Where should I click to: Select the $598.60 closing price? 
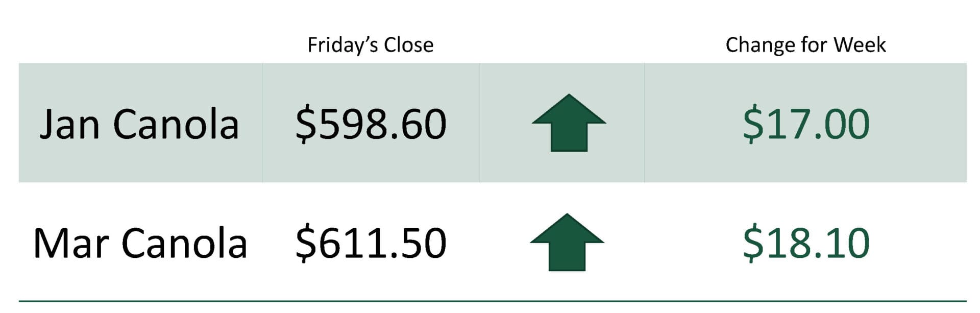(x=371, y=124)
